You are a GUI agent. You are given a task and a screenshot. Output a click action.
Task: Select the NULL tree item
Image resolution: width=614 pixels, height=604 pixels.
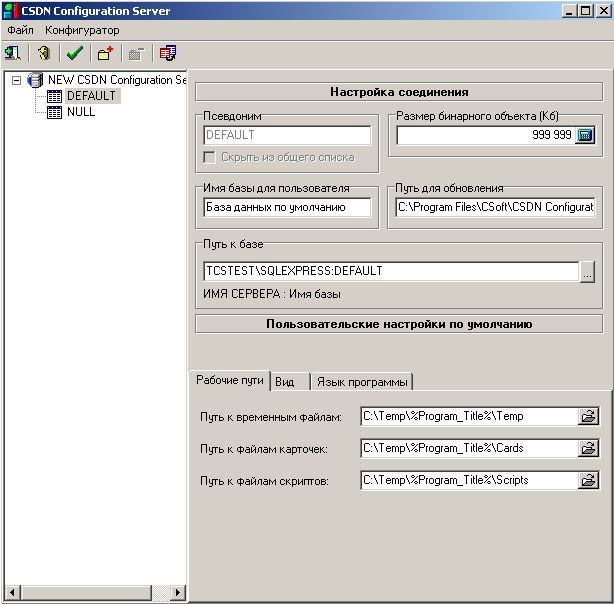(x=80, y=112)
